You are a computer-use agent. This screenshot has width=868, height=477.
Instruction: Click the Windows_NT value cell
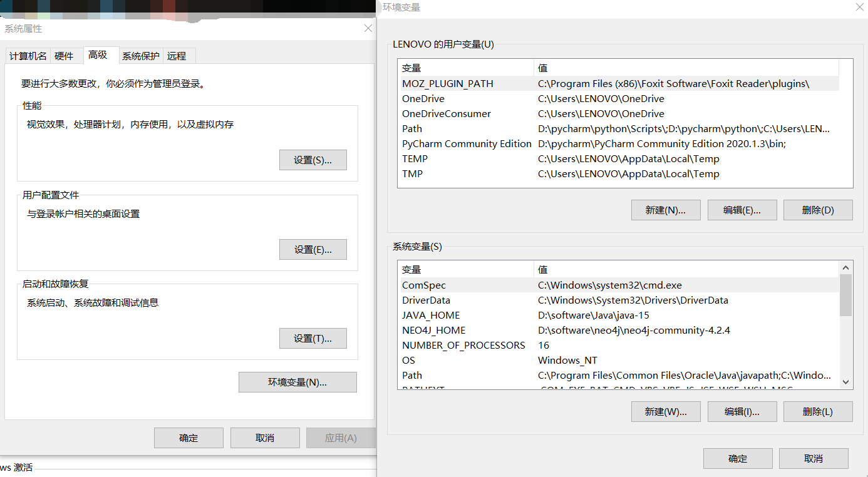[x=567, y=361]
